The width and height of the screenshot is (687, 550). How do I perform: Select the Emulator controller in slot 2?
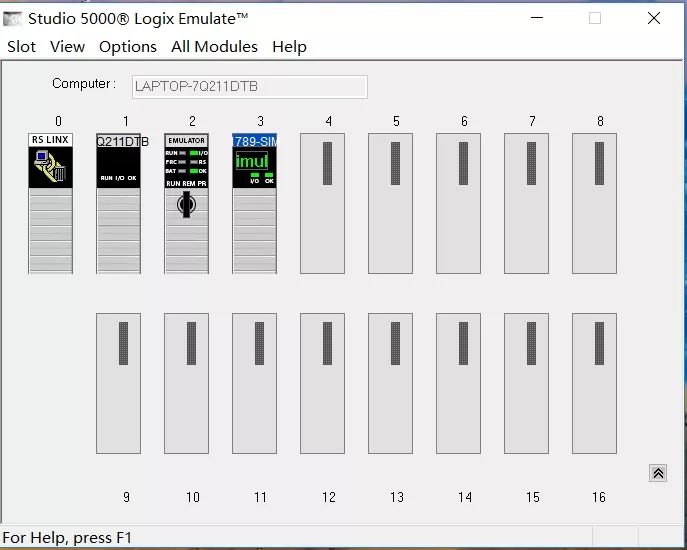click(186, 203)
